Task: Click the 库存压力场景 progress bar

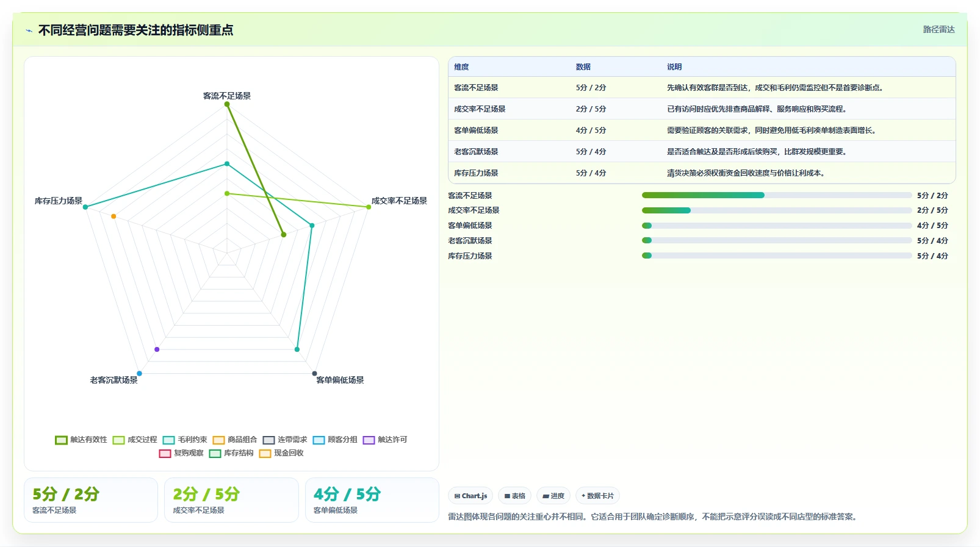Action: click(777, 256)
